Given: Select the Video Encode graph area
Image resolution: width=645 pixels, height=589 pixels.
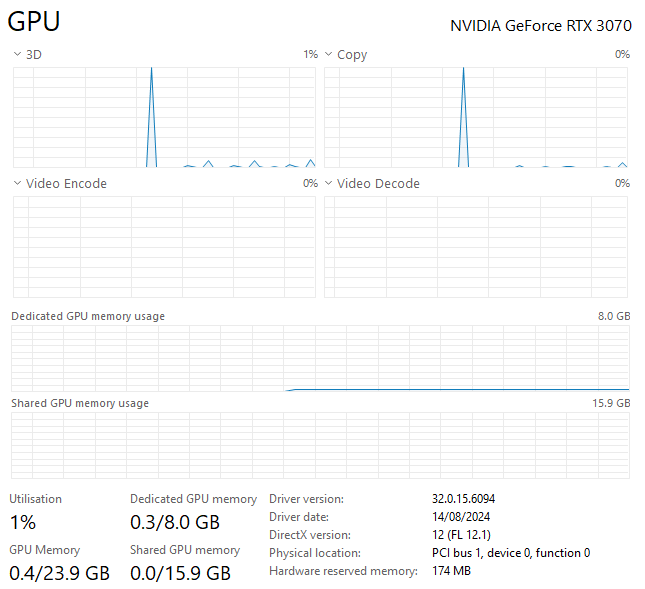Looking at the screenshot, I should (x=164, y=247).
